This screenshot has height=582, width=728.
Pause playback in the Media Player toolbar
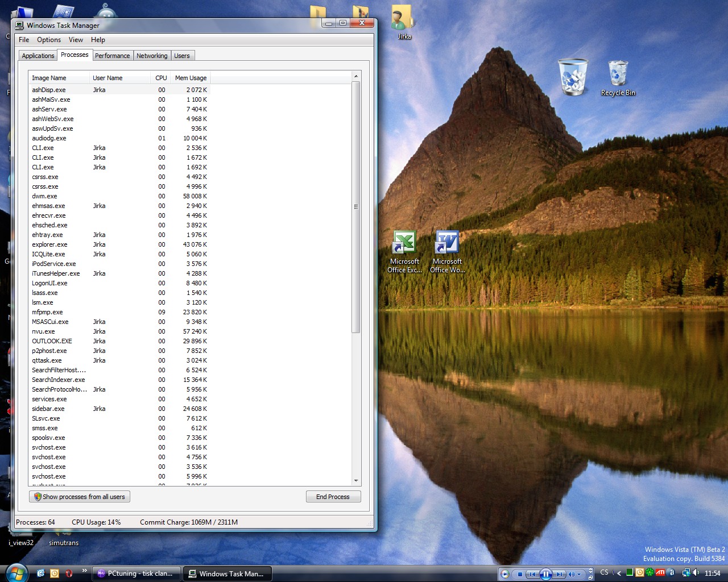click(545, 574)
